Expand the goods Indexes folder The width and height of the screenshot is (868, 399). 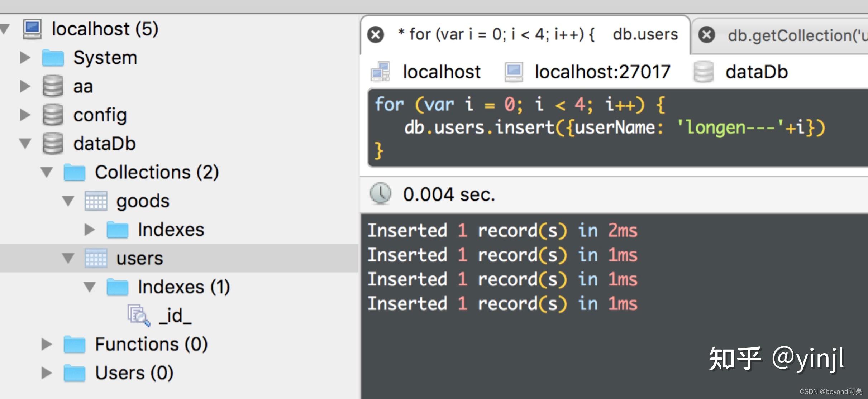point(89,230)
